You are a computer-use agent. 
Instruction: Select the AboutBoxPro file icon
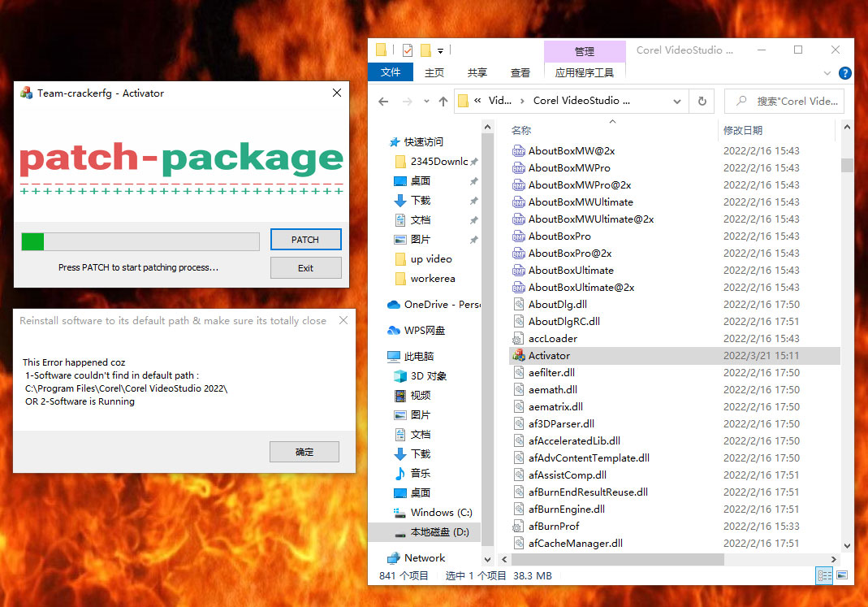pyautogui.click(x=519, y=236)
